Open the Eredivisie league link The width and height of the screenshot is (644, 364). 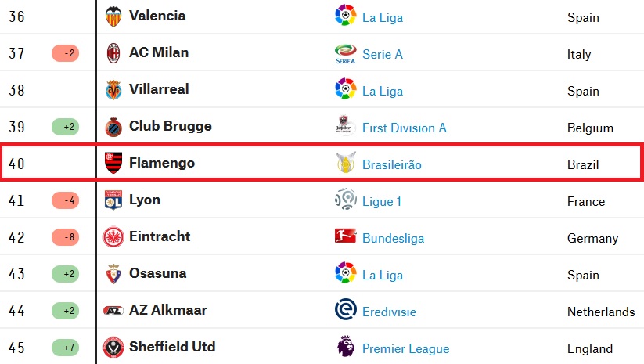click(x=389, y=312)
